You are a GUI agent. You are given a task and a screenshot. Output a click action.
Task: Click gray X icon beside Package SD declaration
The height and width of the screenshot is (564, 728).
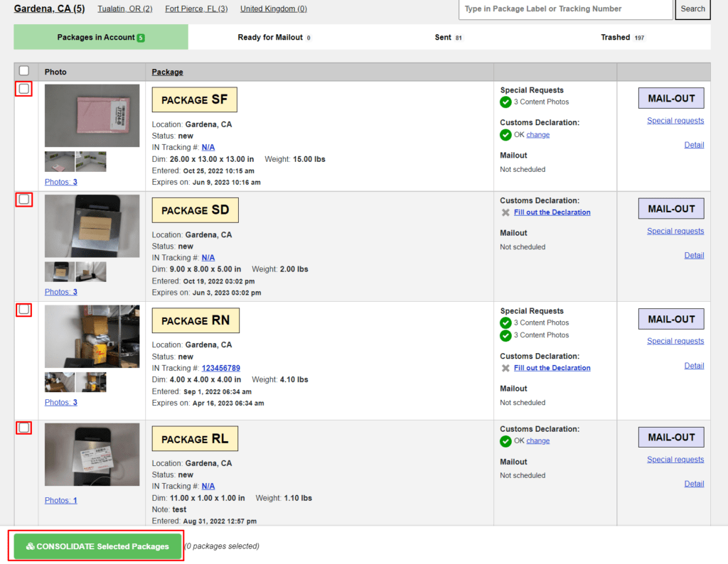pyautogui.click(x=505, y=212)
